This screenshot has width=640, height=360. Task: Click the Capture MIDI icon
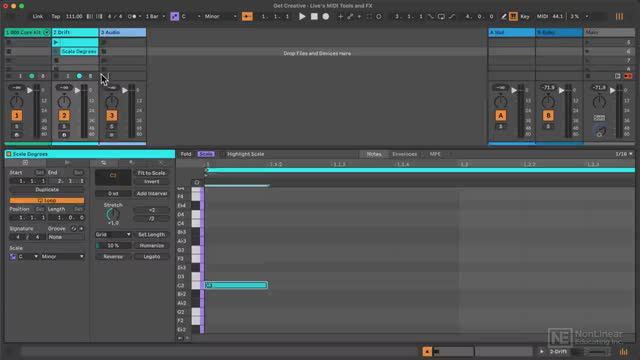369,16
